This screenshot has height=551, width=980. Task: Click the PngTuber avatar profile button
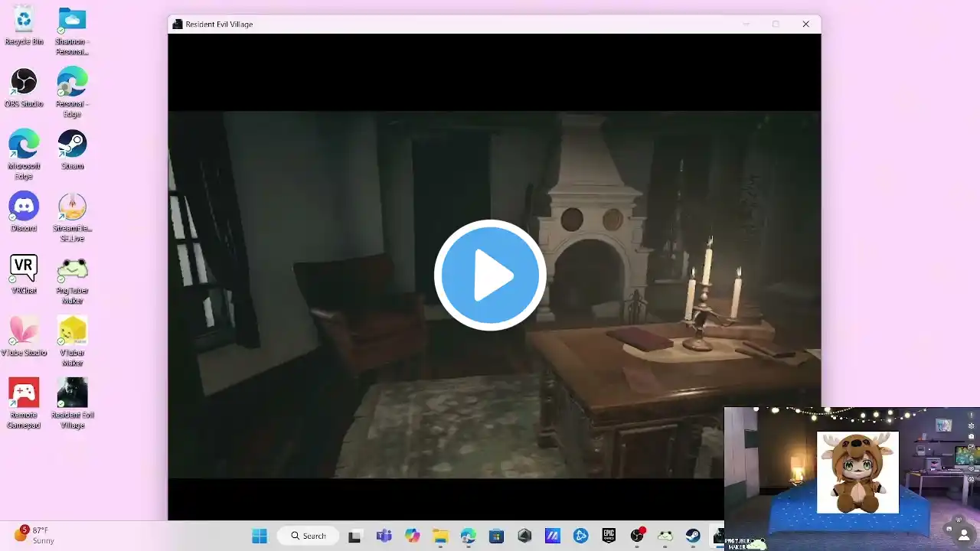pyautogui.click(x=963, y=533)
